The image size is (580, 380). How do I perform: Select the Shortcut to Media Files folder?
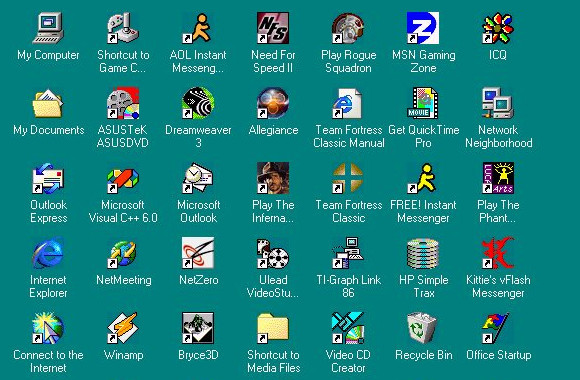(x=273, y=328)
